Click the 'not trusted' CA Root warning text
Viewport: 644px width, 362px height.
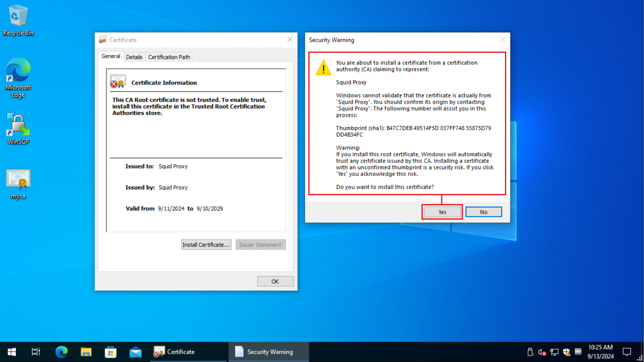(x=189, y=106)
